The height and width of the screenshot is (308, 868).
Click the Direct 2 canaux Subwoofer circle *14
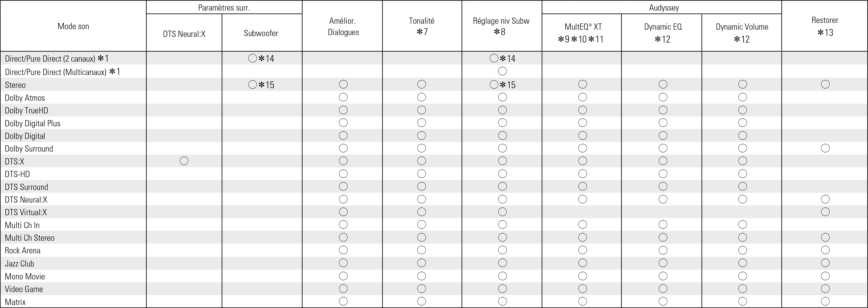click(253, 58)
